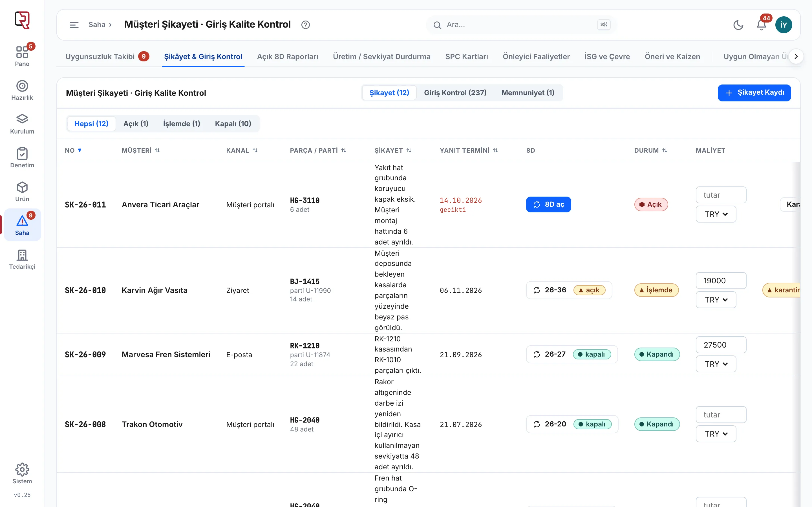
Task: Click the Ara search field
Action: point(521,25)
